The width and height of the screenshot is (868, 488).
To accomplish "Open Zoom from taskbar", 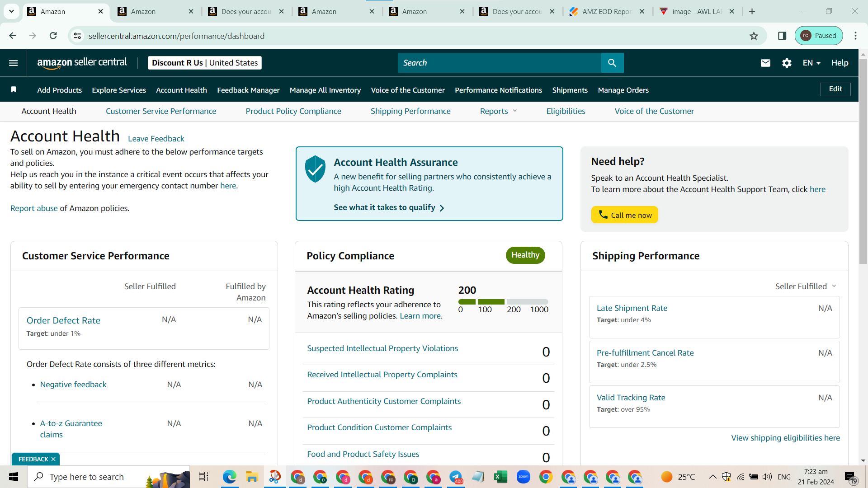I will click(523, 477).
